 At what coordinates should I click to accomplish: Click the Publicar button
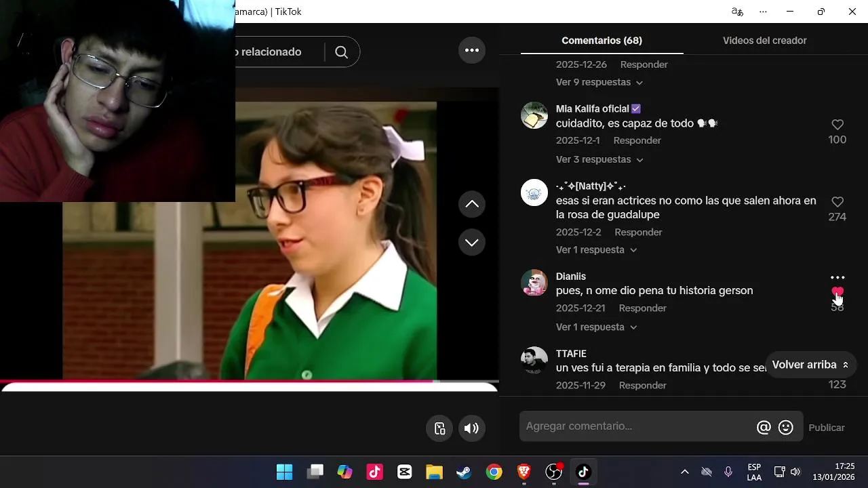pyautogui.click(x=827, y=428)
